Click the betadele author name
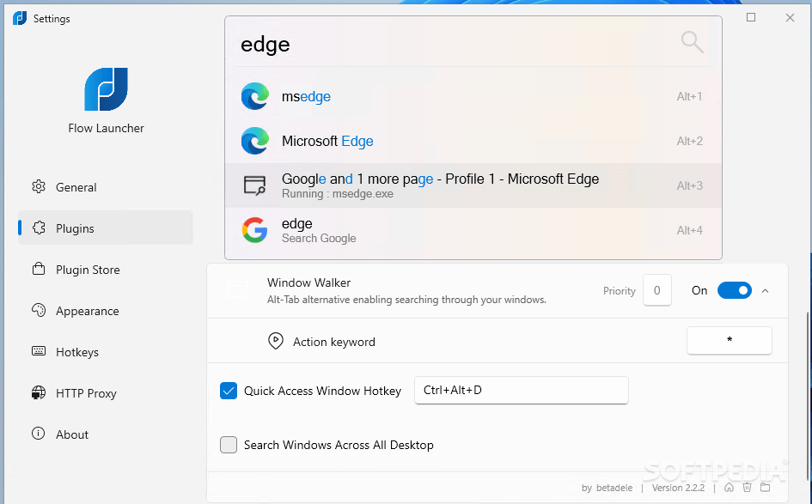812x504 pixels. pyautogui.click(x=614, y=488)
